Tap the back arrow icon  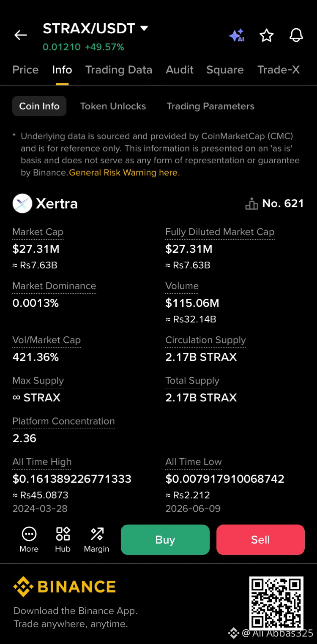click(x=21, y=35)
